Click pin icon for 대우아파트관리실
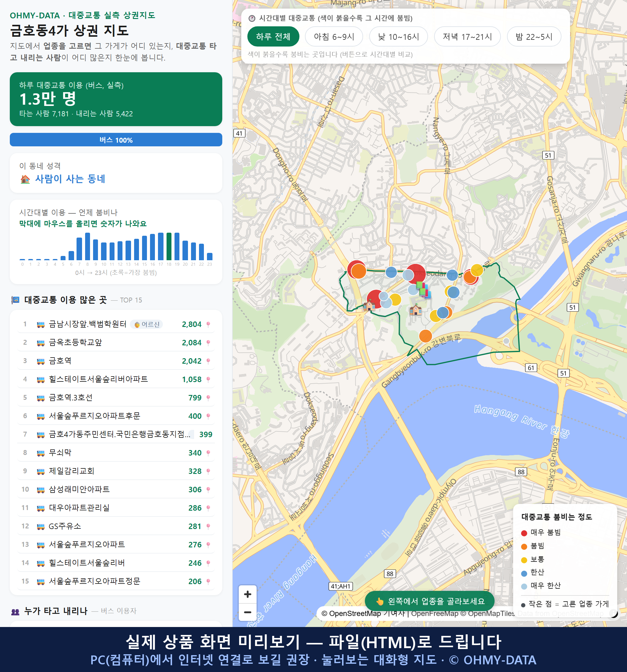Image resolution: width=627 pixels, height=672 pixels. [208, 508]
